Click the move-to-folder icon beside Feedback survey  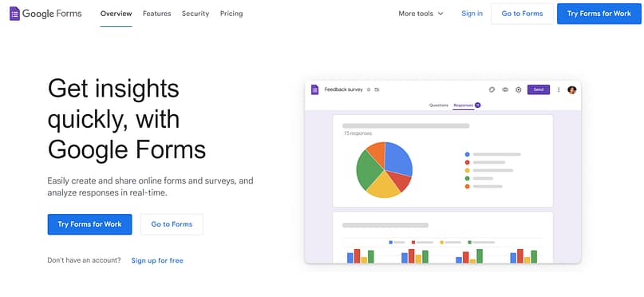click(377, 89)
